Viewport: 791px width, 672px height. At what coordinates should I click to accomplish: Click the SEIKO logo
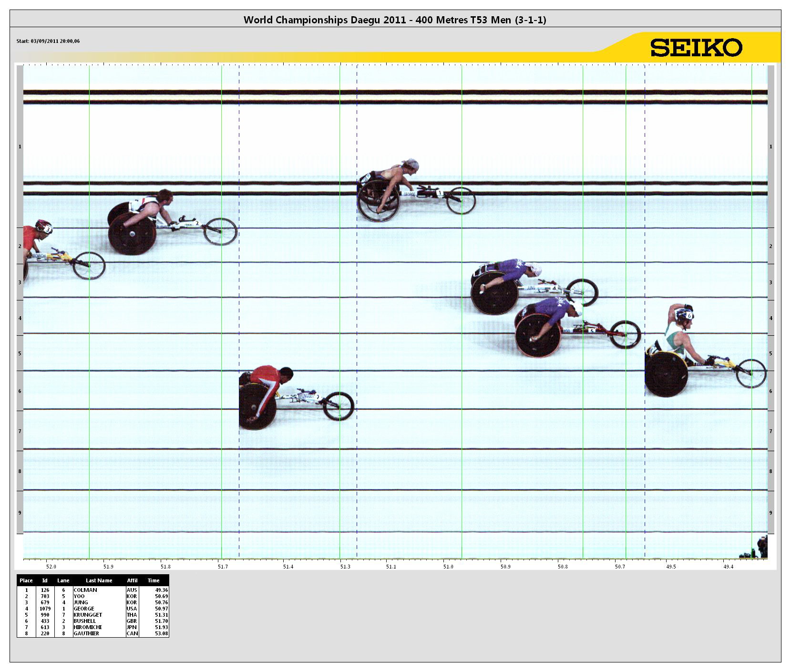coord(696,48)
